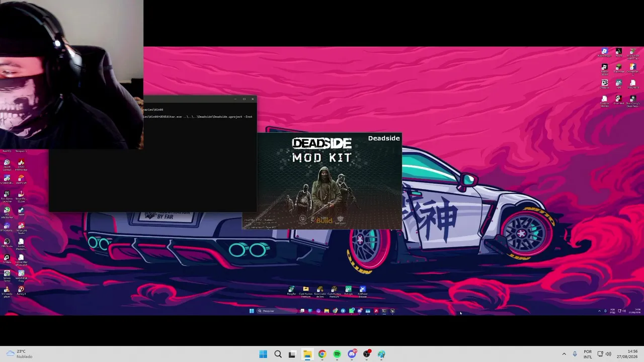
Task: Launch the AdsPower Browser desktop shortcut
Action: 362,292
